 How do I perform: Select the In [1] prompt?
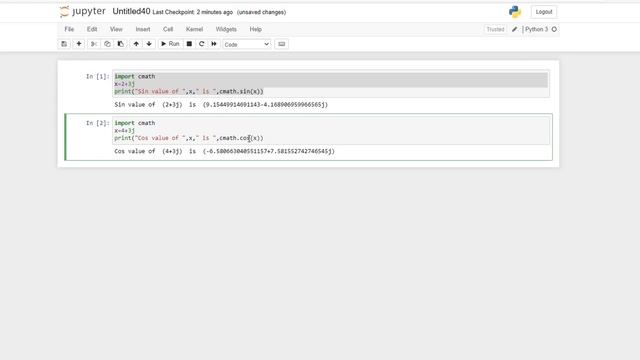point(98,76)
